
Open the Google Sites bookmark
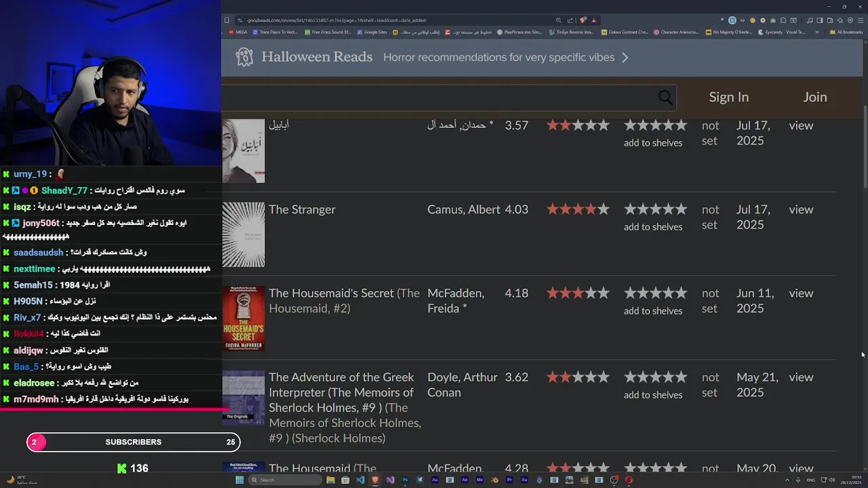coord(372,32)
